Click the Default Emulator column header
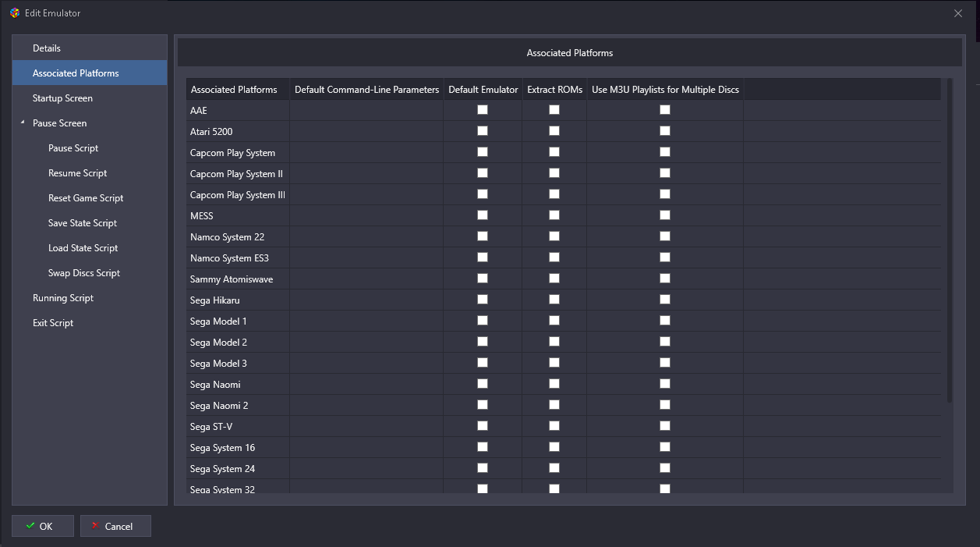 tap(483, 90)
